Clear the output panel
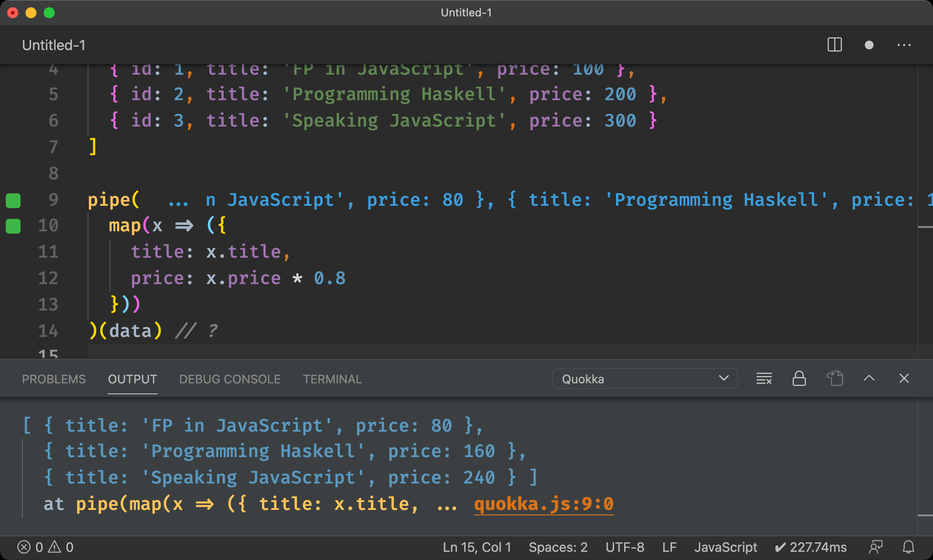933x560 pixels. (x=764, y=379)
